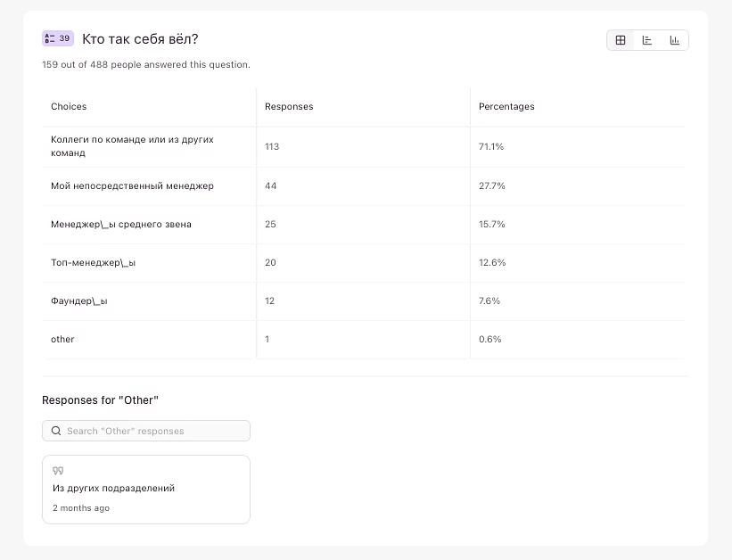Click the search magnifier icon
This screenshot has height=560, width=732.
click(56, 431)
